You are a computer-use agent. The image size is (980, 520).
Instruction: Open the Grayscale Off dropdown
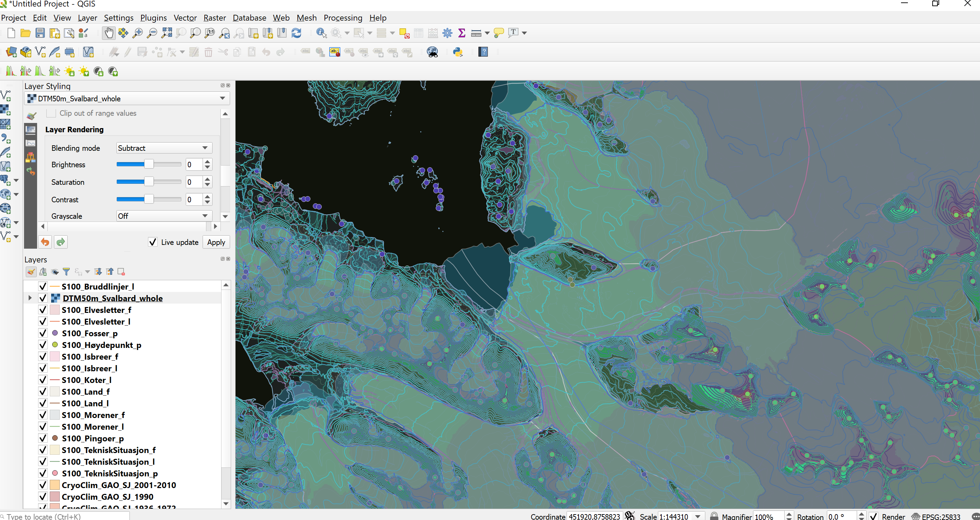(x=164, y=216)
